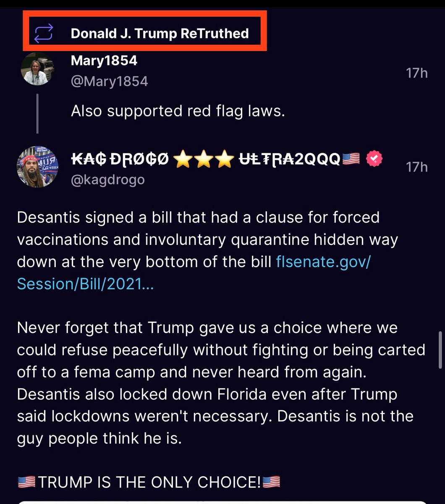This screenshot has height=504, width=445.
Task: Click the vertical scrollbar thumb
Action: 440,349
